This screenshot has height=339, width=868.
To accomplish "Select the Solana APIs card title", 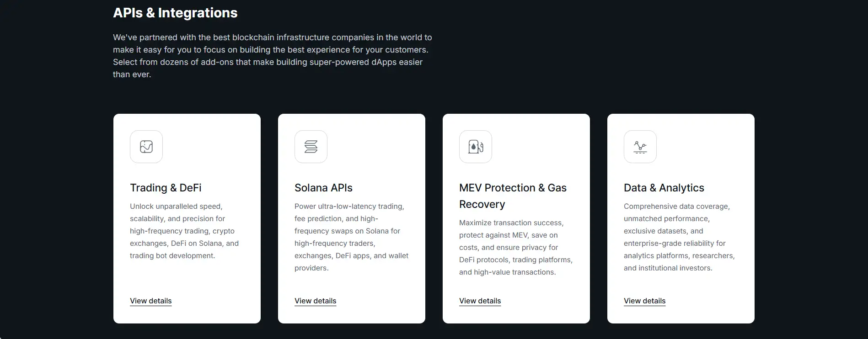I will pos(323,188).
